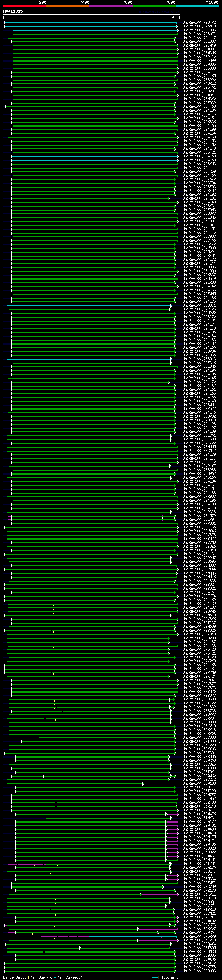Click the cyan ~100% identity legend segment
222x980 pixels.
point(197,6)
